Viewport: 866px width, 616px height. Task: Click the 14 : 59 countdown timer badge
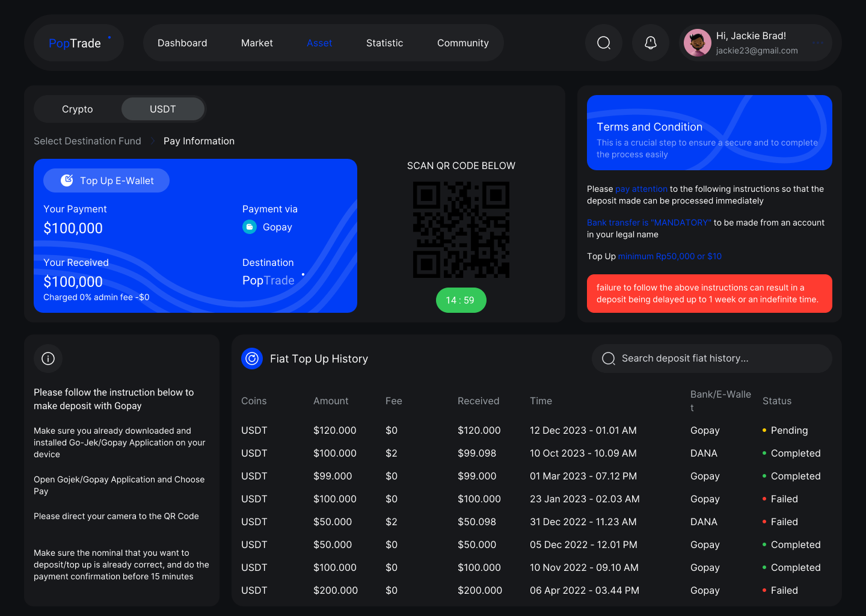coord(461,300)
